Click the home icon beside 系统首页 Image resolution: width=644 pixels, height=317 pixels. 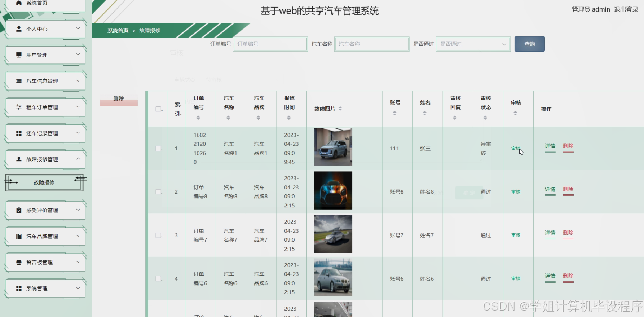click(x=19, y=3)
